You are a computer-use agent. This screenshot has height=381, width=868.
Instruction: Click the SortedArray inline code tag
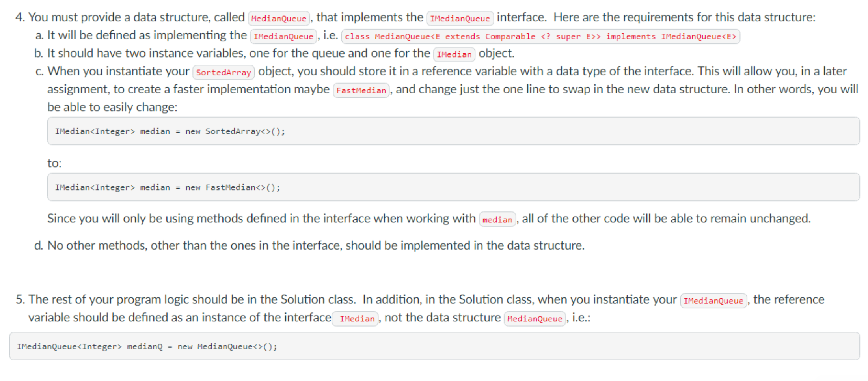pyautogui.click(x=223, y=72)
